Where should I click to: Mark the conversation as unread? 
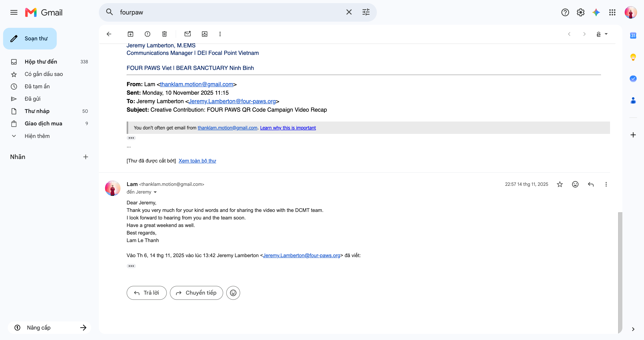click(x=187, y=34)
